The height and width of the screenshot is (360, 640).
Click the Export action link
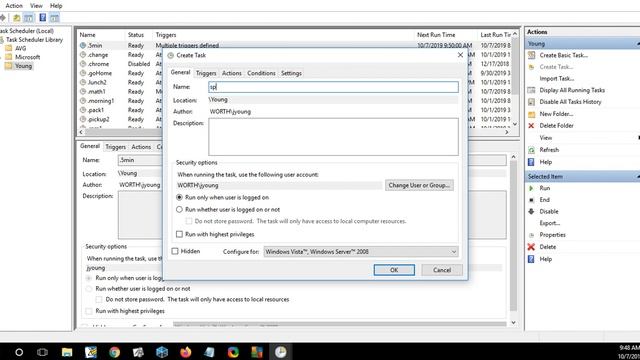tap(549, 223)
